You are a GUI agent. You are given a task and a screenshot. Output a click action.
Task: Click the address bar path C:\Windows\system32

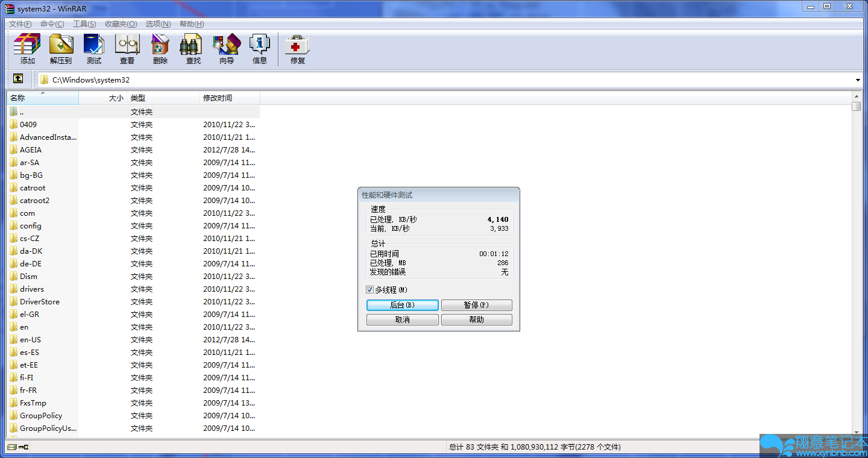(x=90, y=80)
